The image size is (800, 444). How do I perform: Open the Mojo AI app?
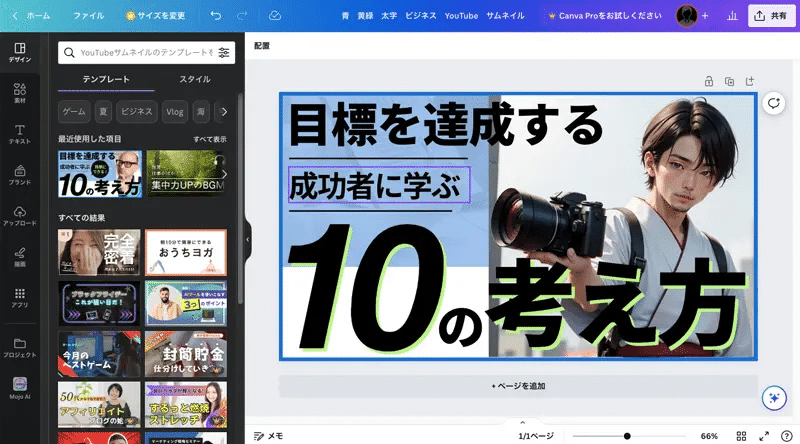point(19,388)
